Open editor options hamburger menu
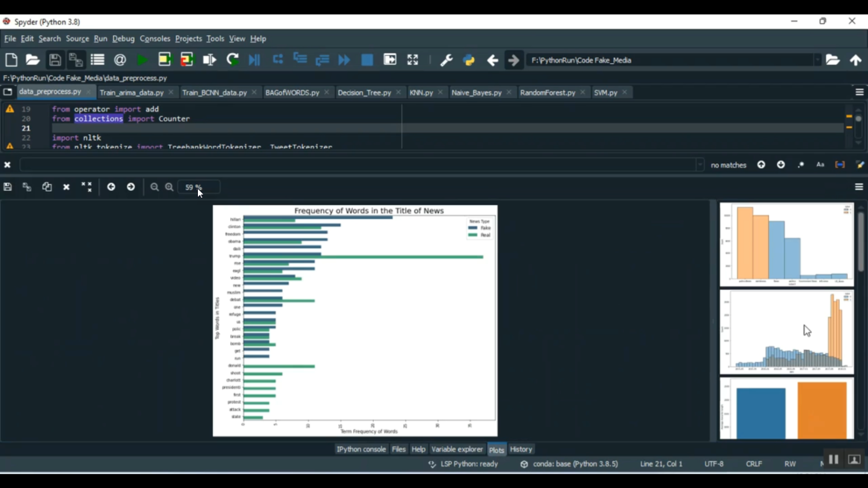 pyautogui.click(x=859, y=93)
